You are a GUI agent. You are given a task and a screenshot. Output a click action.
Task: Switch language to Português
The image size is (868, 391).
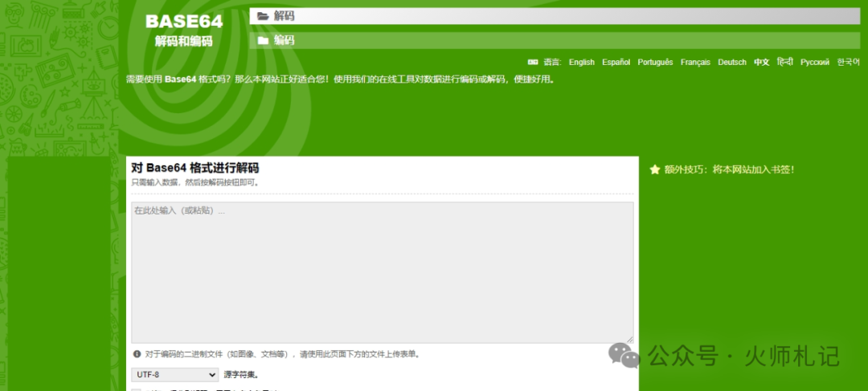click(x=656, y=62)
